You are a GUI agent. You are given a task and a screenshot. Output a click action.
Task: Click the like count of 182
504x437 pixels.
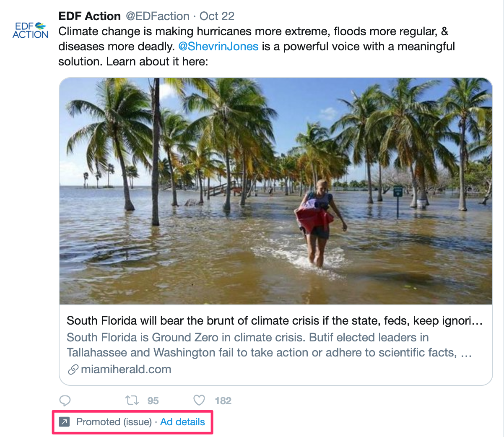[223, 401]
